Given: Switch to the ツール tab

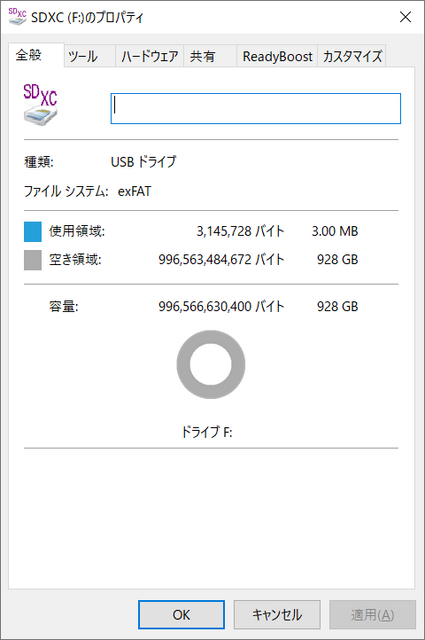Looking at the screenshot, I should 89,56.
